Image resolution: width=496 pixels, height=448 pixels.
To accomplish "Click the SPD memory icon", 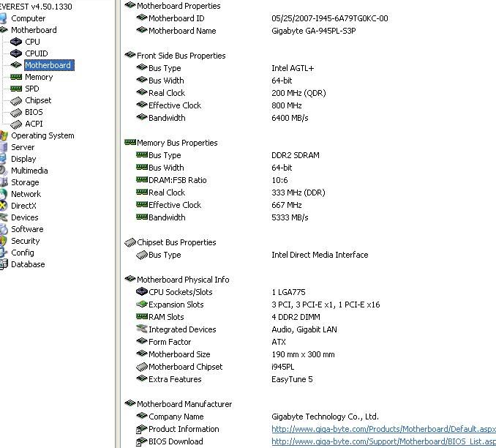I will point(16,89).
